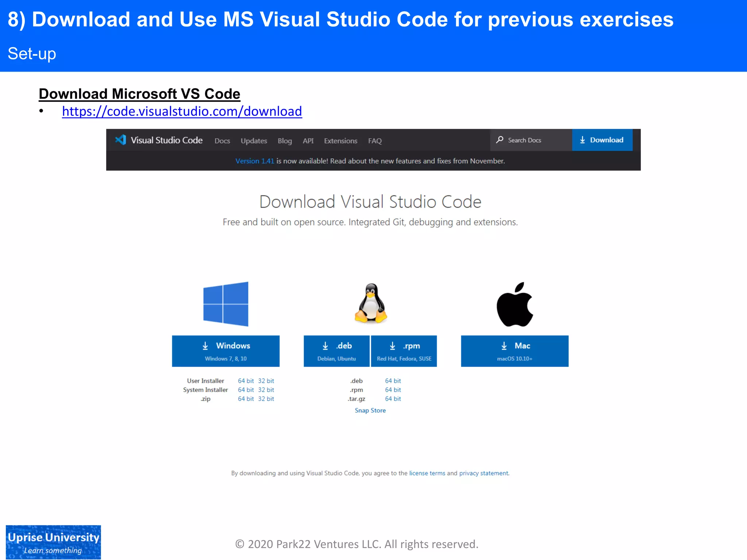Click the .rpm download button

tap(404, 351)
